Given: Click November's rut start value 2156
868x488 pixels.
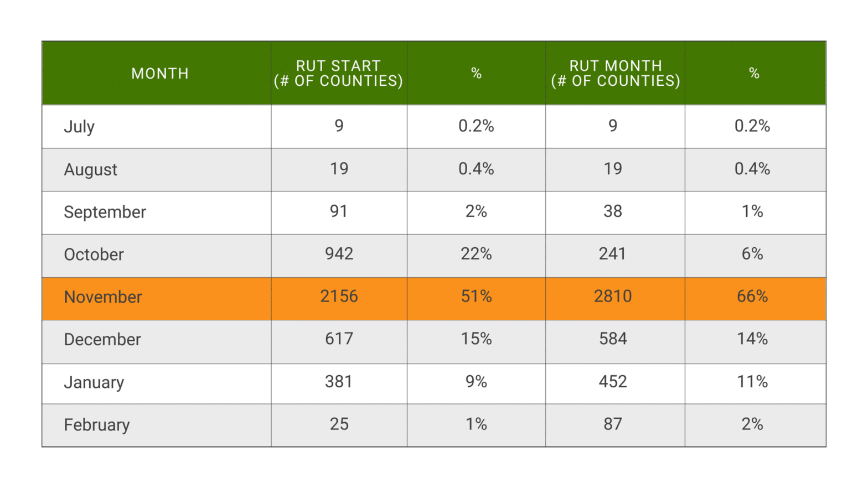Looking at the screenshot, I should click(339, 297).
